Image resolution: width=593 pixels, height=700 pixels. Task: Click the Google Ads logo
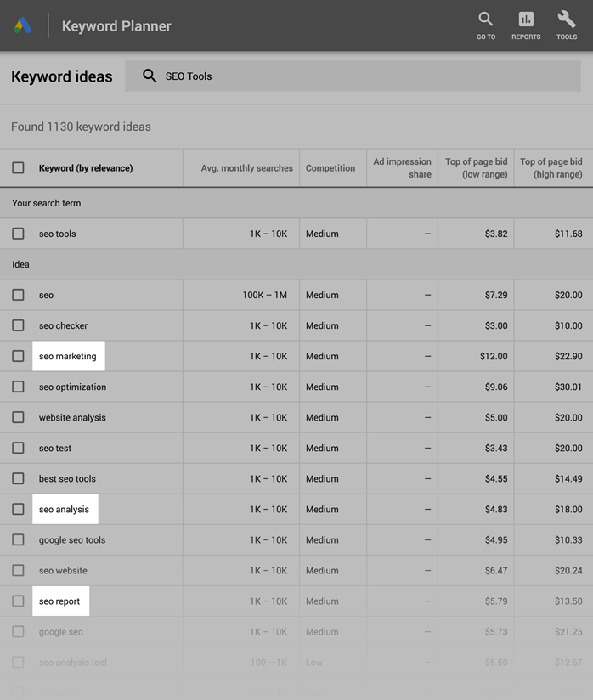pyautogui.click(x=22, y=25)
